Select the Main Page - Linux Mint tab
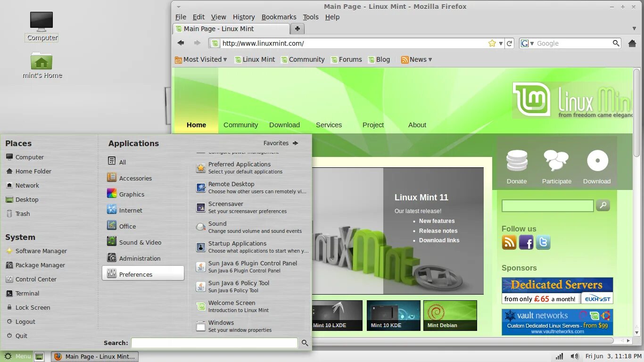The width and height of the screenshot is (644, 362). click(x=231, y=29)
